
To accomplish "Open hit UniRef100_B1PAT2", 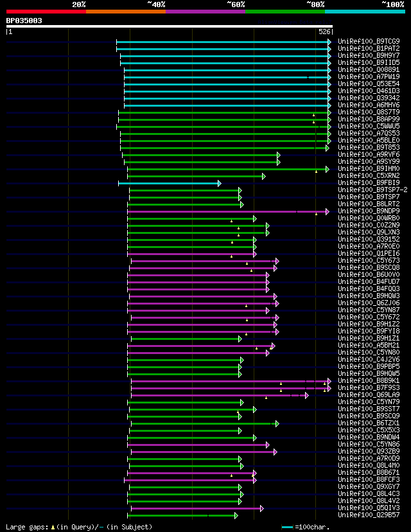I will tap(369, 49).
